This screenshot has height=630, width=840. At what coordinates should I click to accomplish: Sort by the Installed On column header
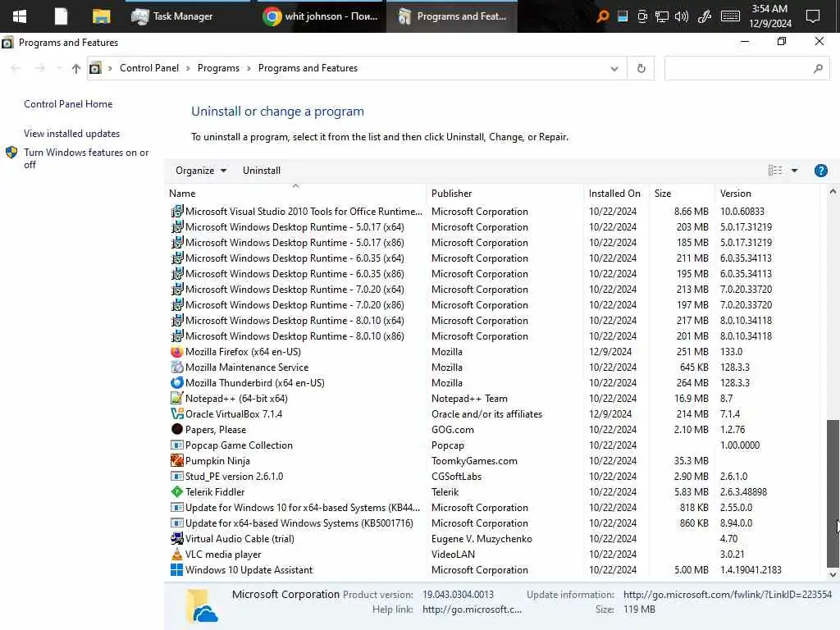coord(614,194)
